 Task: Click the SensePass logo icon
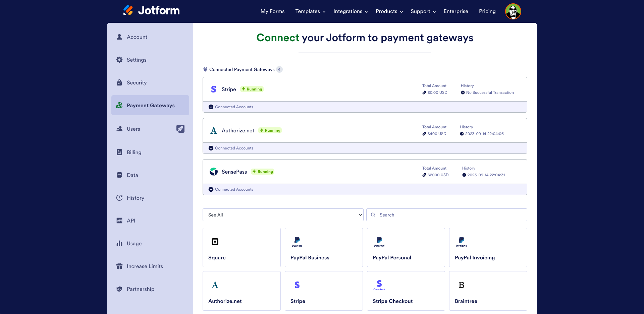pyautogui.click(x=214, y=172)
